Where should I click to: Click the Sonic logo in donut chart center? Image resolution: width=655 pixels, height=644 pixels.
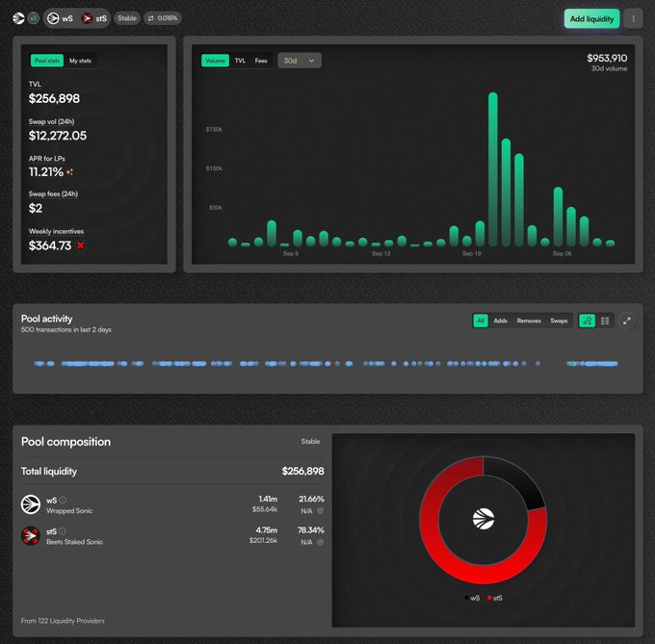point(484,519)
